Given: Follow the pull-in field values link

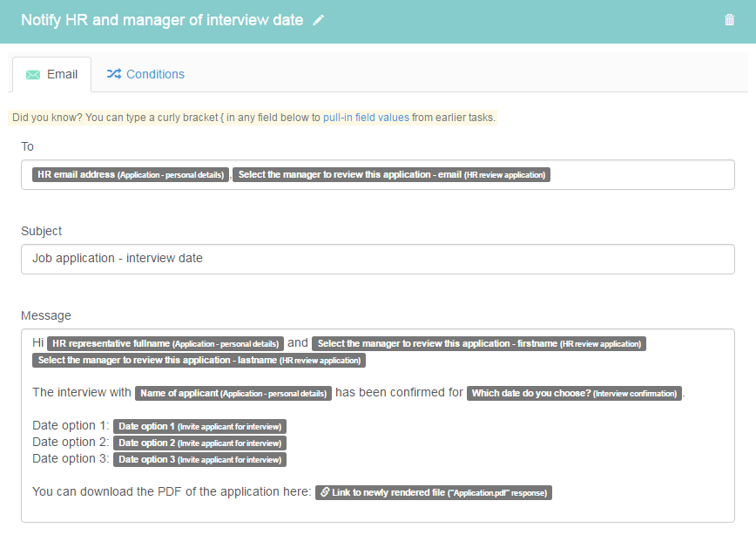Looking at the screenshot, I should pos(366,118).
